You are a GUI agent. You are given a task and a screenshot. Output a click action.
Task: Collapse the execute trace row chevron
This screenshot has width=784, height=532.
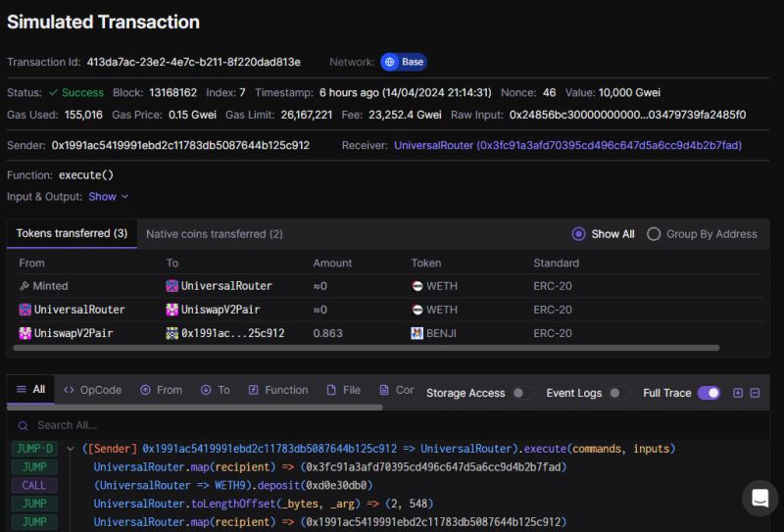(70, 449)
